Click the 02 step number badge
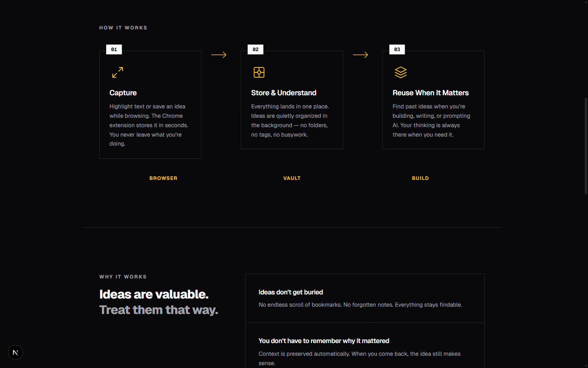The height and width of the screenshot is (368, 588). 255,49
